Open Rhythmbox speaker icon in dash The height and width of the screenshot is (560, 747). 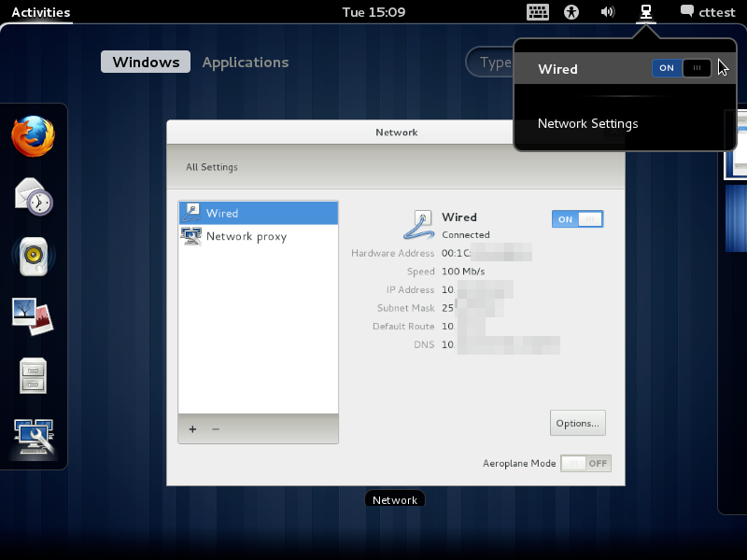[34, 256]
